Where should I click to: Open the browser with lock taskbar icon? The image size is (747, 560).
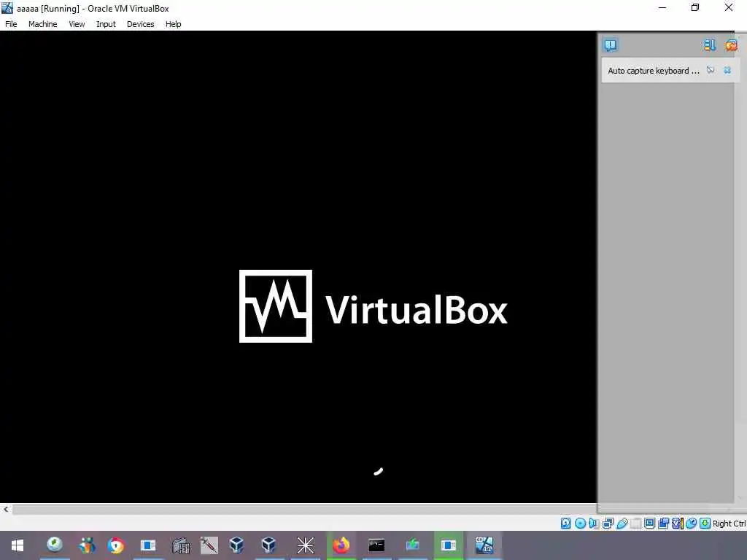116,545
